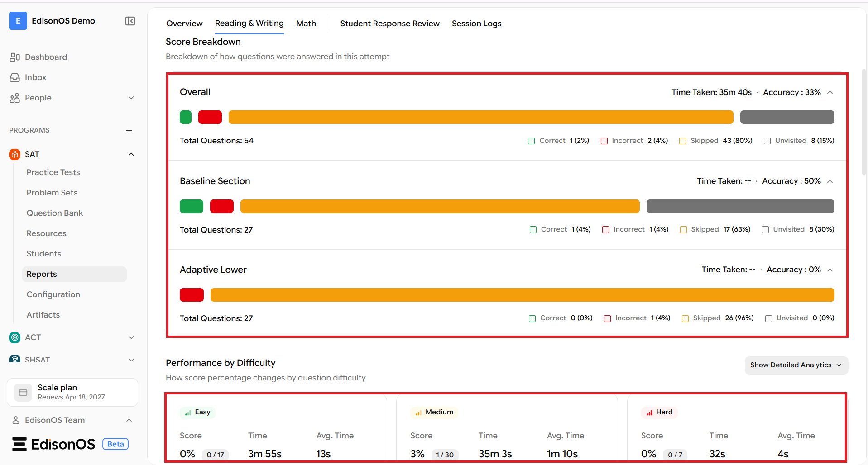Click the EdisonOS Demo logo badge
The height and width of the screenshot is (465, 868).
(18, 21)
